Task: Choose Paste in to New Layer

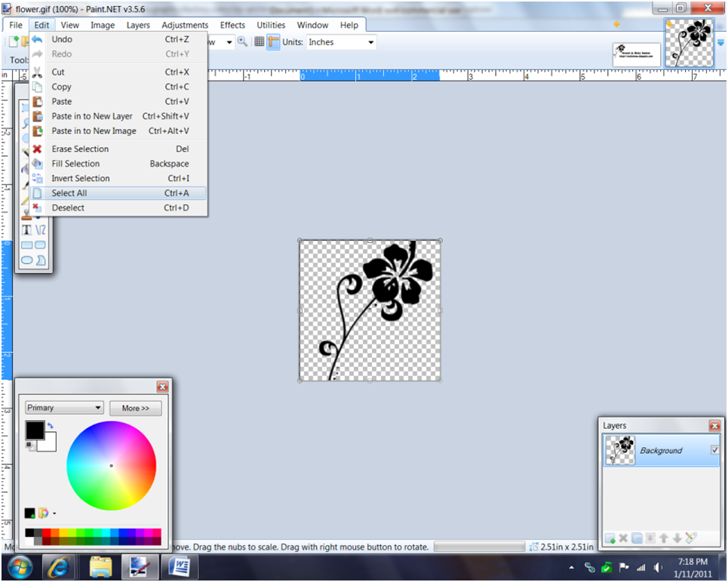Action: click(x=92, y=116)
